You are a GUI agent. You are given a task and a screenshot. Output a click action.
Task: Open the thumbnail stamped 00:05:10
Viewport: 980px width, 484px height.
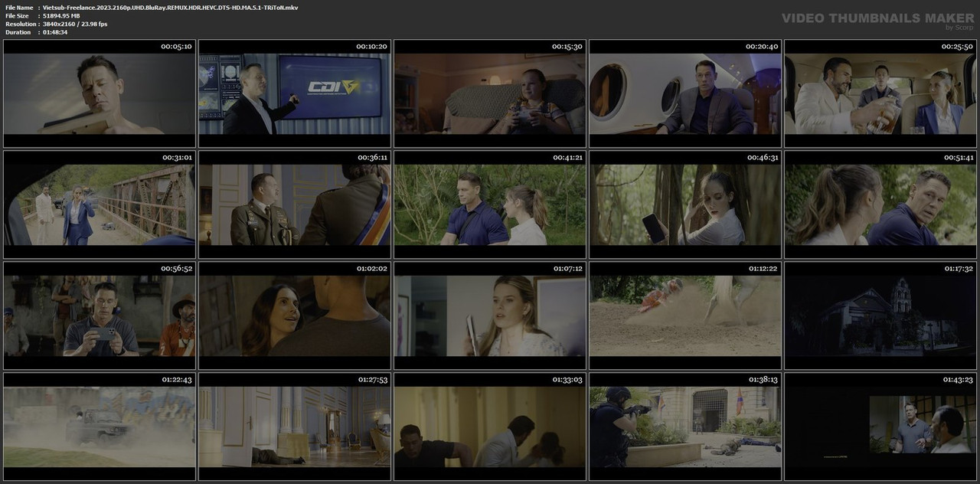[100, 93]
